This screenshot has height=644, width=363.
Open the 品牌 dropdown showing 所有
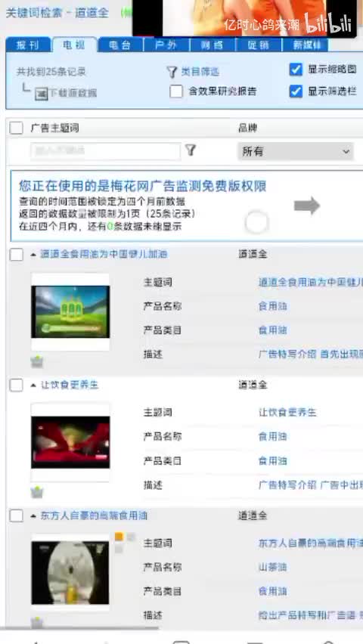[x=295, y=152]
